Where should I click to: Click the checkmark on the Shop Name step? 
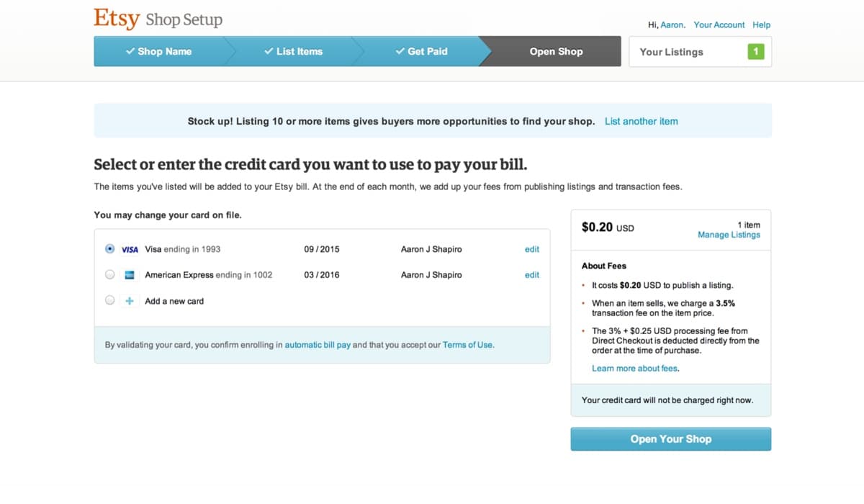(x=130, y=51)
